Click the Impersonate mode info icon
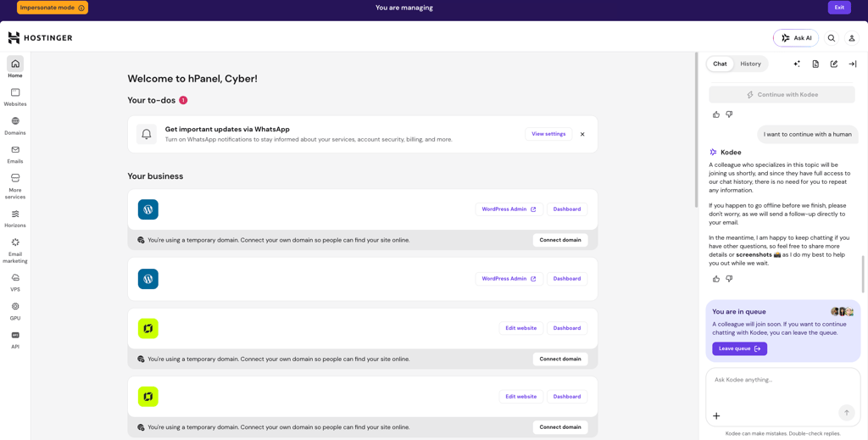Image resolution: width=868 pixels, height=440 pixels. (x=81, y=8)
